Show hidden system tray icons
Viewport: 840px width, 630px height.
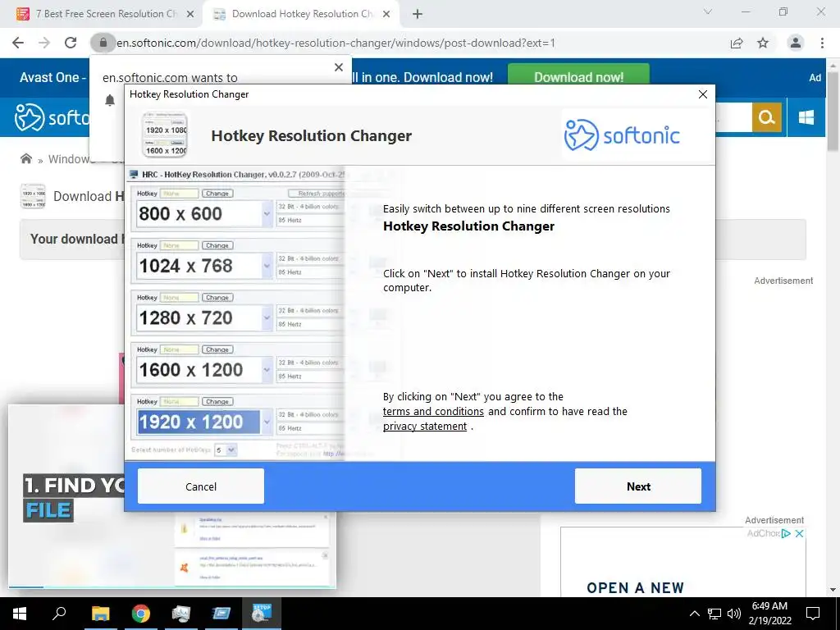click(694, 614)
